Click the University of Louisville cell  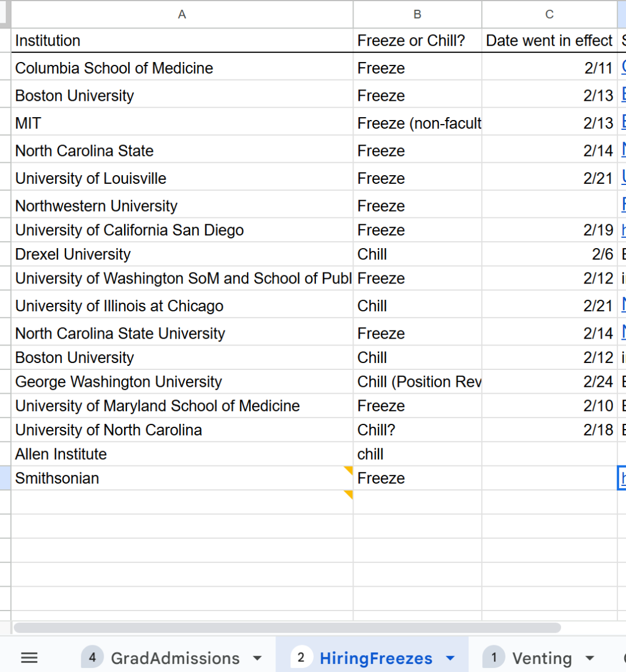click(182, 178)
